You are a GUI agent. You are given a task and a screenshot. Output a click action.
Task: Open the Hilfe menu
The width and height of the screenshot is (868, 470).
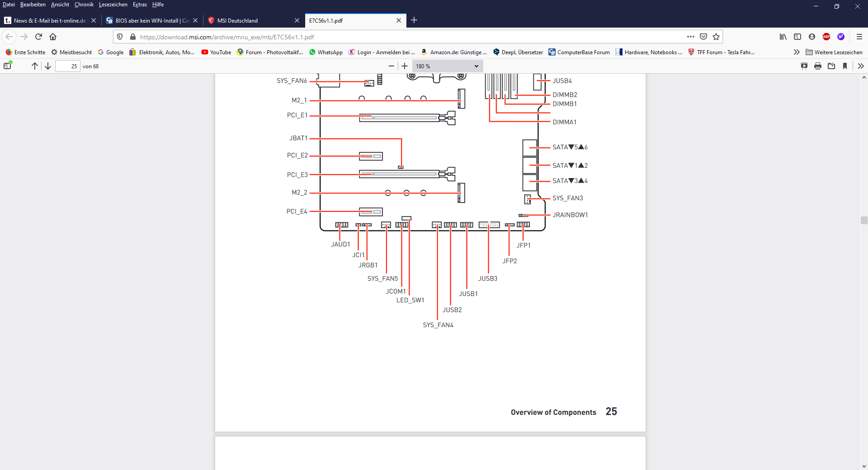(x=158, y=5)
